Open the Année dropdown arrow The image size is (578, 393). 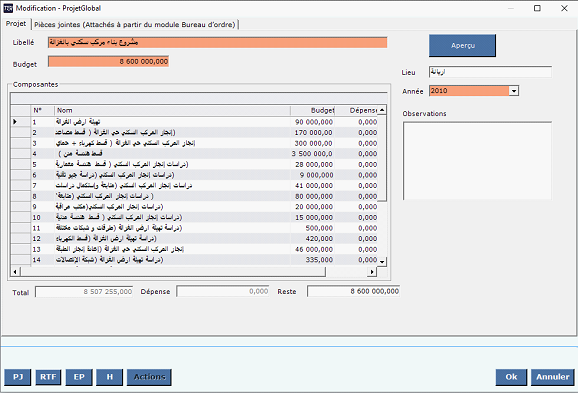click(x=513, y=91)
